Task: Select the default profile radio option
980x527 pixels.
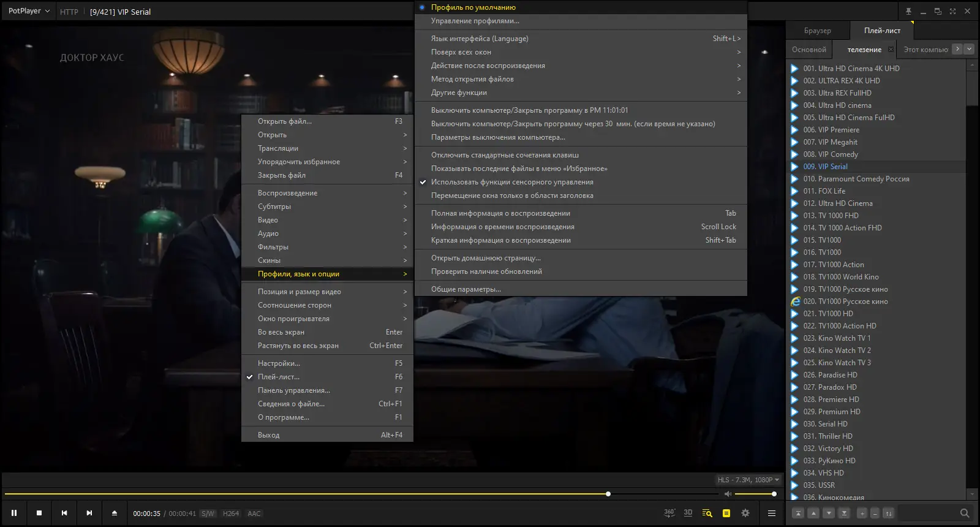Action: tap(473, 7)
